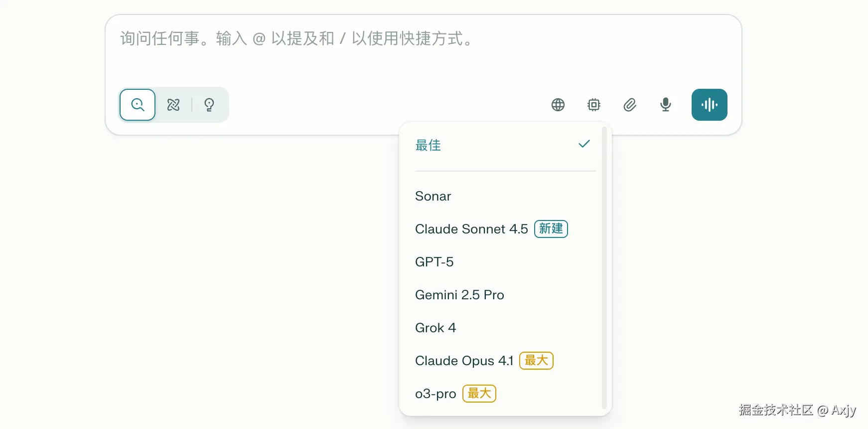
Task: Switch to the Sonar model
Action: 433,196
